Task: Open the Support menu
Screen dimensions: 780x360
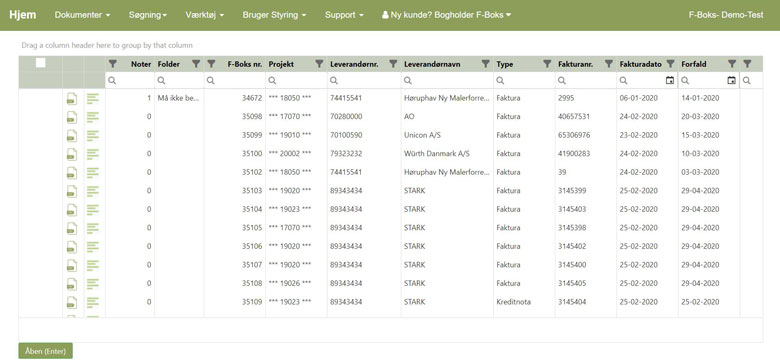Action: pos(344,15)
